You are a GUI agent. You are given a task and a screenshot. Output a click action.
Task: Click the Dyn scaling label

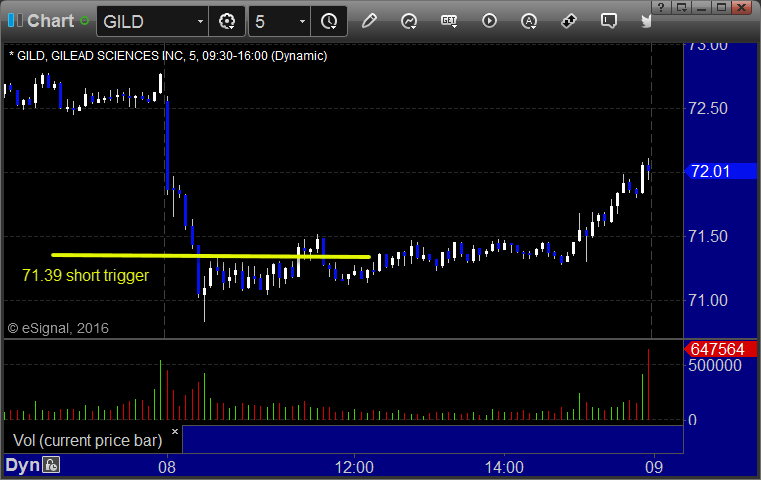click(22, 465)
